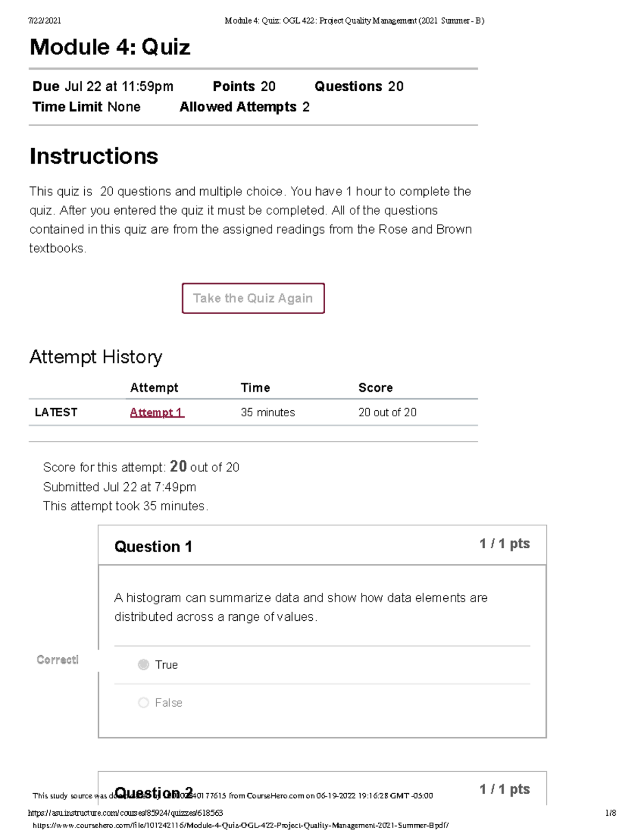Select the True radio button
This screenshot has height=834, width=644.
point(143,665)
